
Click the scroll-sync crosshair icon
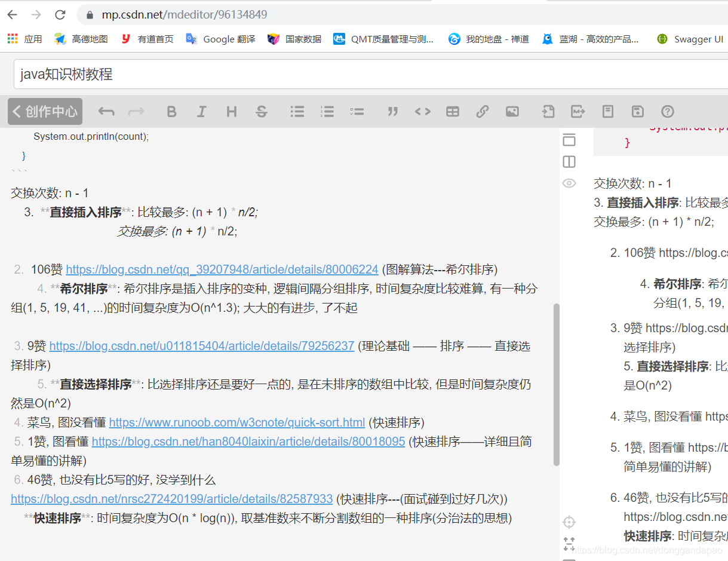569,522
